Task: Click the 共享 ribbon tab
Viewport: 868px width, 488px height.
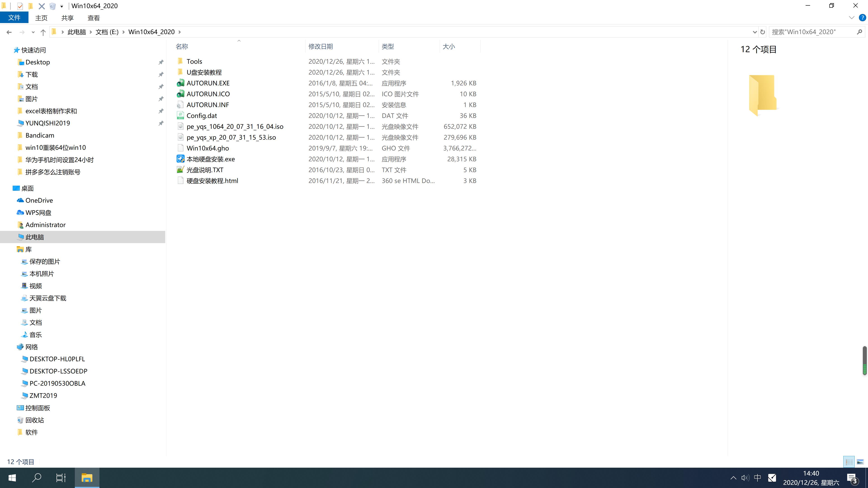Action: [67, 18]
